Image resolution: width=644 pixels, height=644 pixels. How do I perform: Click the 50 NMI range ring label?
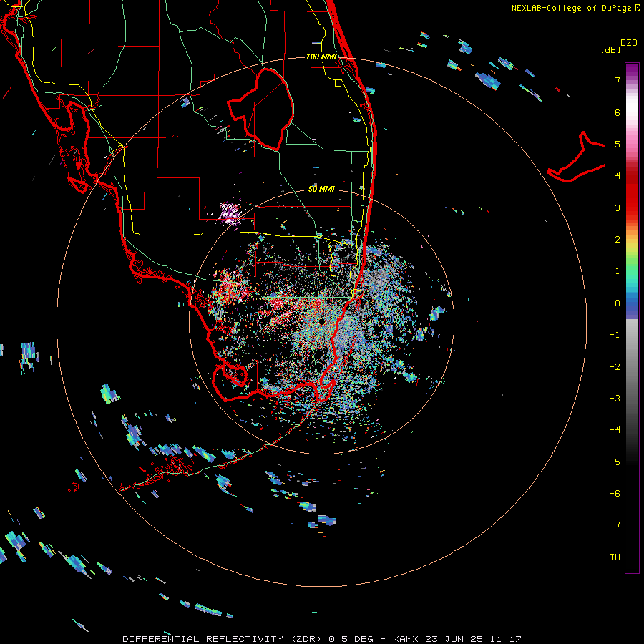coord(321,189)
